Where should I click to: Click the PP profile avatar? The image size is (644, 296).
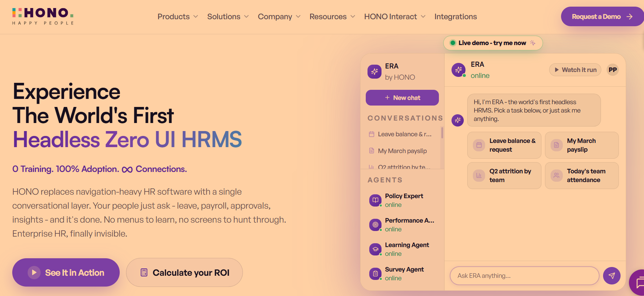[612, 70]
